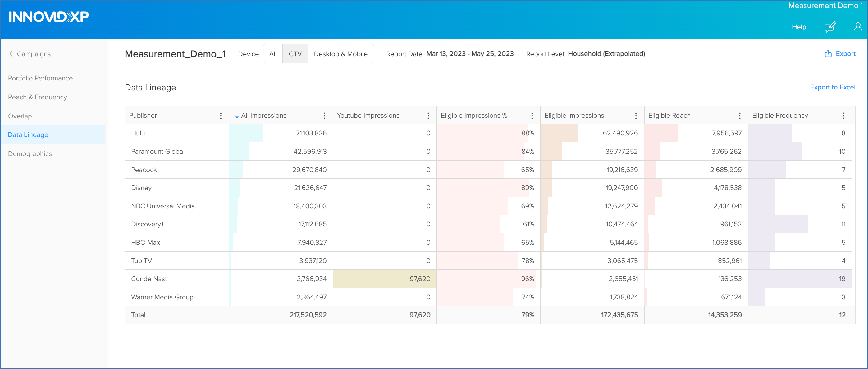This screenshot has width=868, height=369.
Task: Open the Publisher column options menu
Action: (221, 115)
